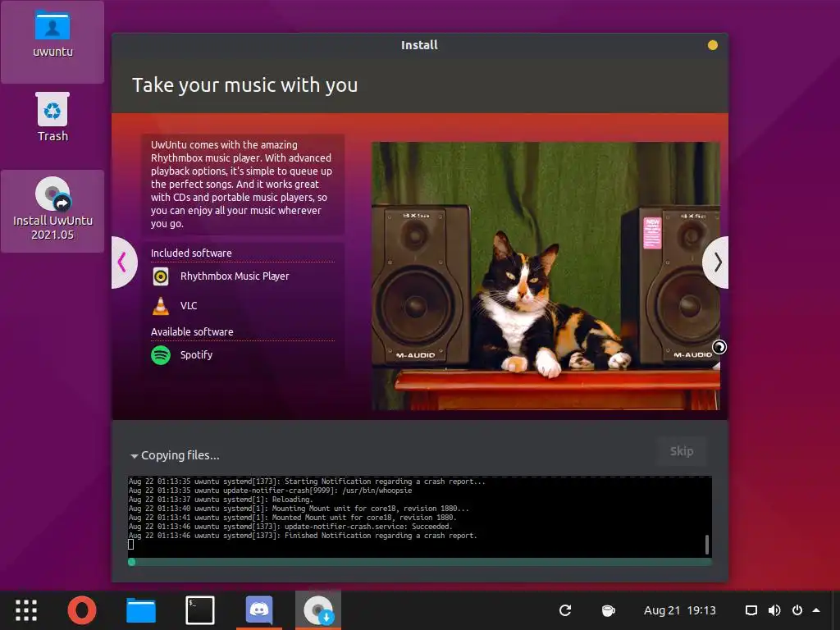Go to the previous installer slide

pos(124,262)
